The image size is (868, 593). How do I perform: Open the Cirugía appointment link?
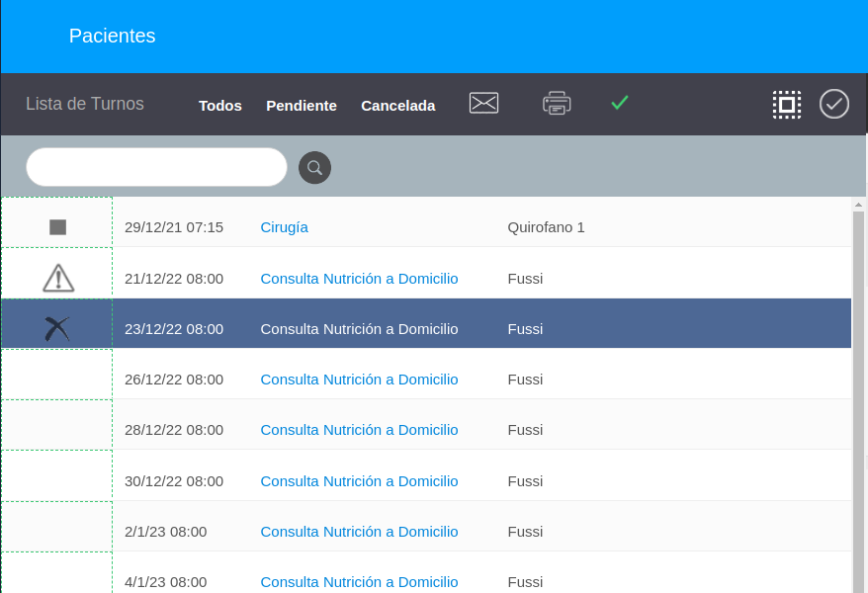tap(284, 227)
